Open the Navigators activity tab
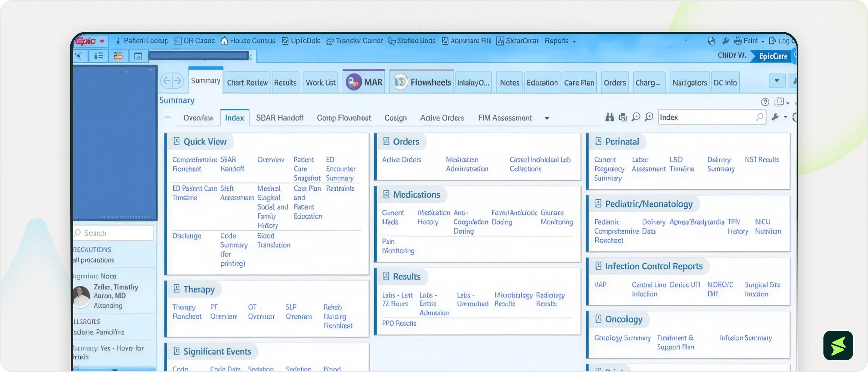Image resolution: width=868 pixels, height=372 pixels. [x=689, y=83]
